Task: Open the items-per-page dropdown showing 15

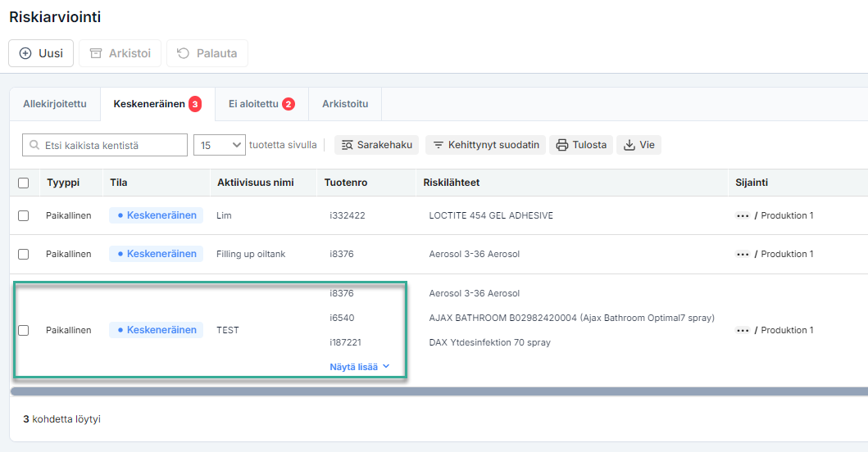Action: [219, 145]
